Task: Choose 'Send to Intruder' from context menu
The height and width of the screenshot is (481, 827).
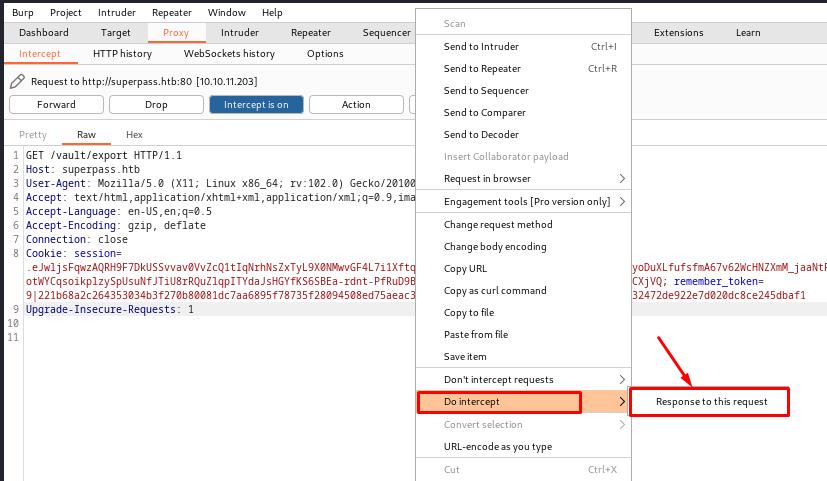Action: [481, 47]
